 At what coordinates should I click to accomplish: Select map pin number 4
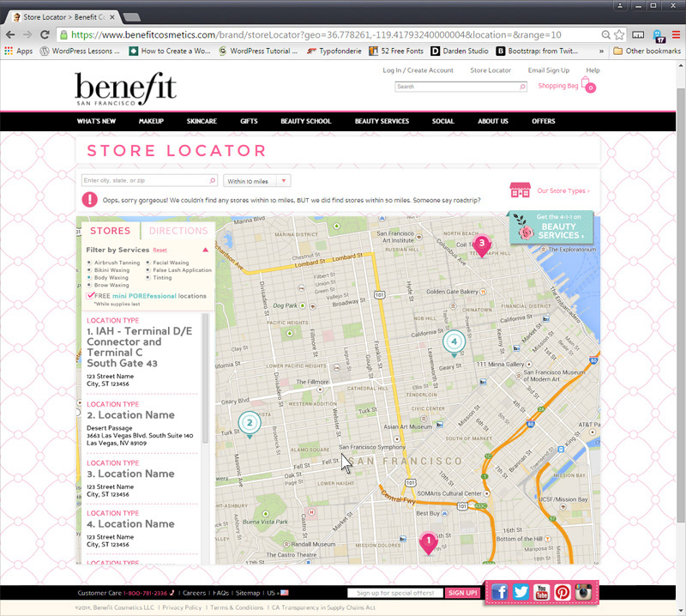click(454, 342)
